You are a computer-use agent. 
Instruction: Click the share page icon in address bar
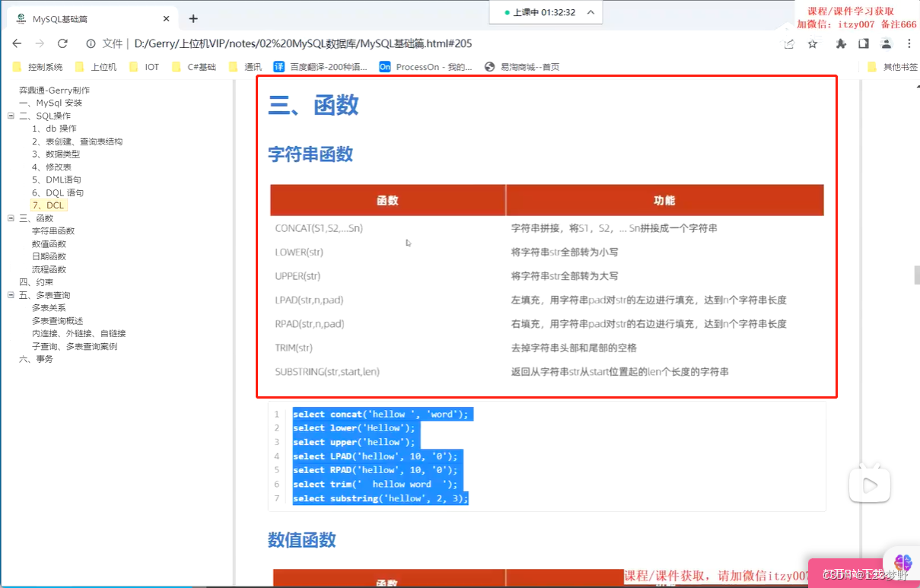[788, 44]
